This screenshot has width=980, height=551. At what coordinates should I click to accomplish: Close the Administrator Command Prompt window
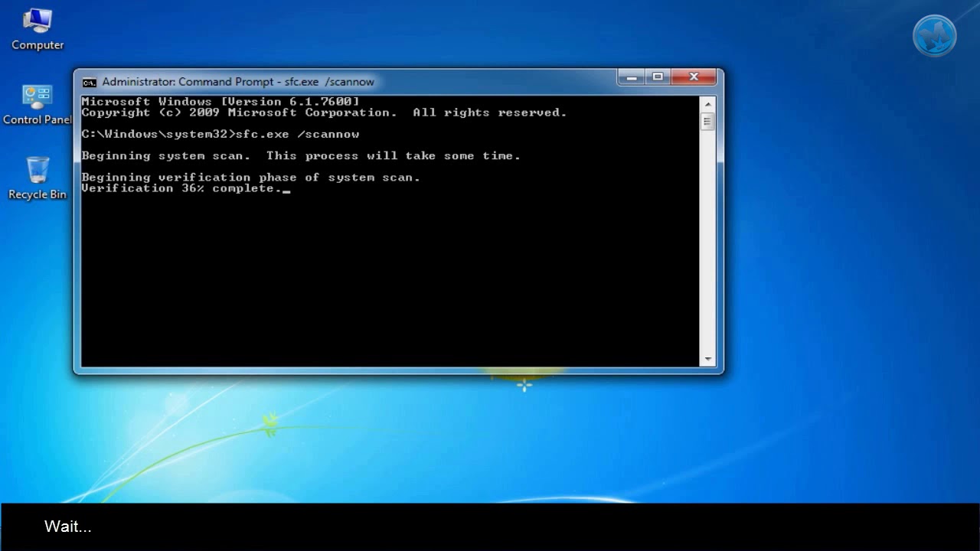click(694, 77)
